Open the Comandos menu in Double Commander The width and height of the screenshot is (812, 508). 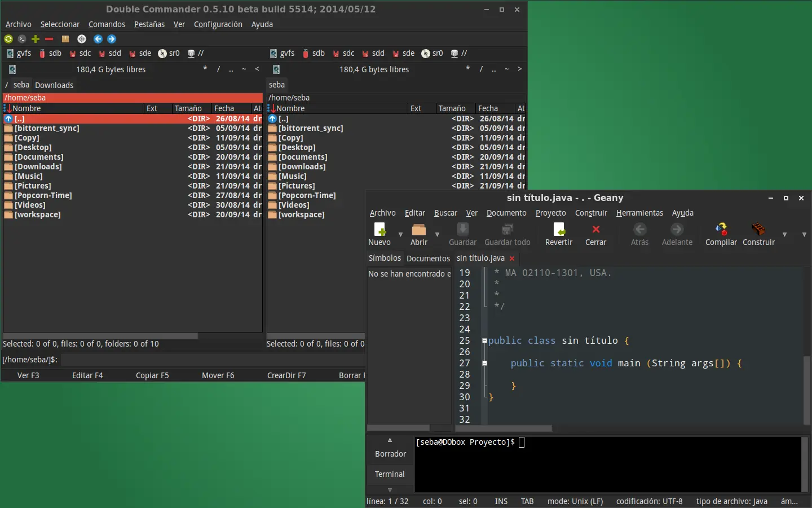click(107, 24)
